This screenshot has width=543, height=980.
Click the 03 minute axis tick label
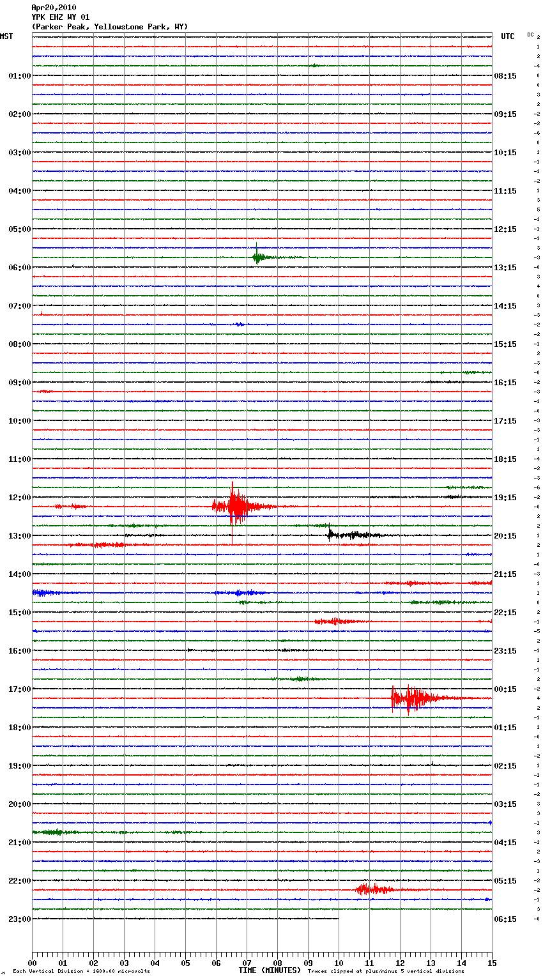pos(124,963)
